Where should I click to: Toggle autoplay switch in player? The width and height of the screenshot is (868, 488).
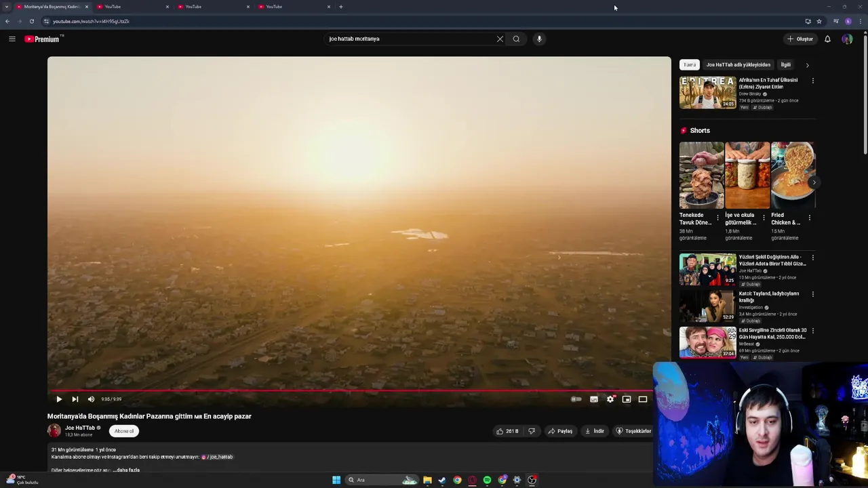(x=576, y=399)
